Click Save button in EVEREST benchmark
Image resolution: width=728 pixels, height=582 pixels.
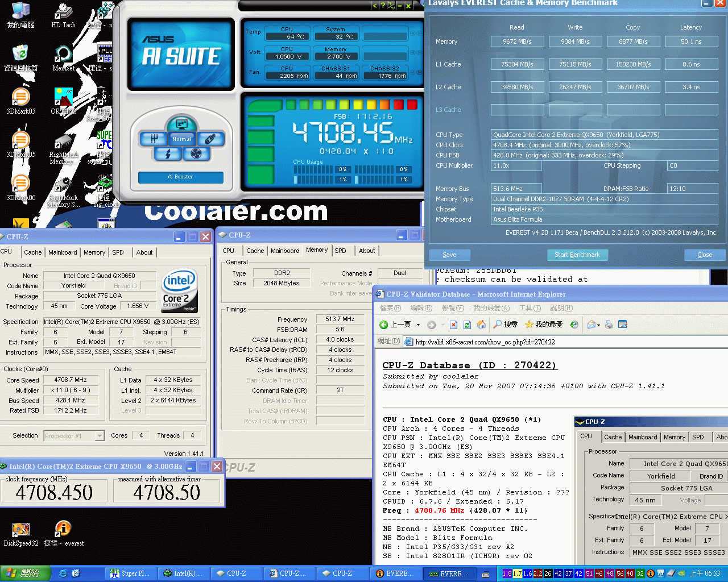coord(449,255)
